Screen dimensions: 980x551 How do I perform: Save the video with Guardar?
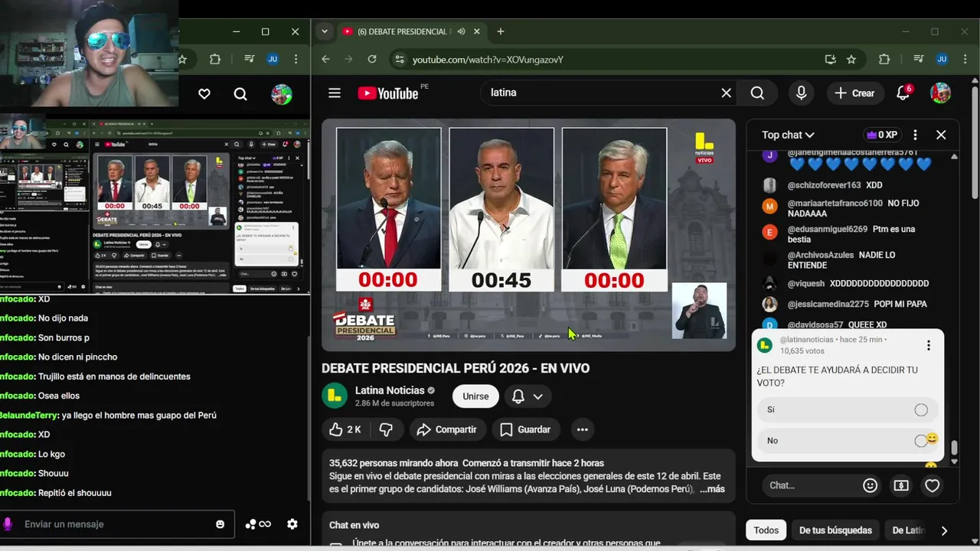(525, 429)
